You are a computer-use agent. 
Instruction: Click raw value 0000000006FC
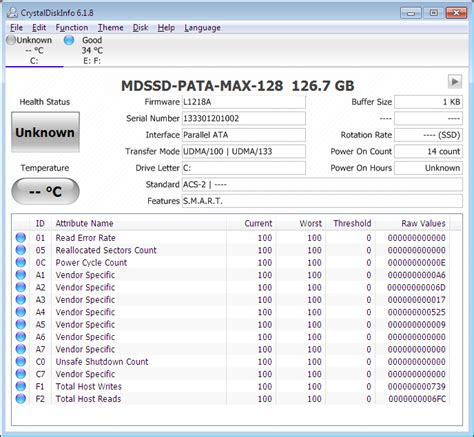(417, 399)
